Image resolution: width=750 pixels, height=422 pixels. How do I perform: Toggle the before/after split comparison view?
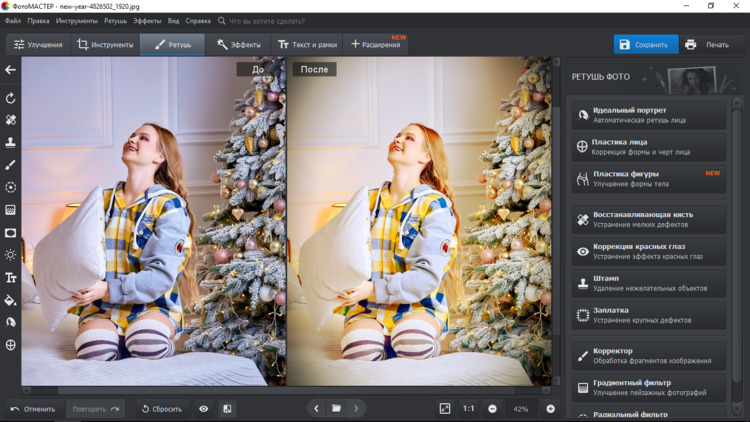pyautogui.click(x=227, y=408)
